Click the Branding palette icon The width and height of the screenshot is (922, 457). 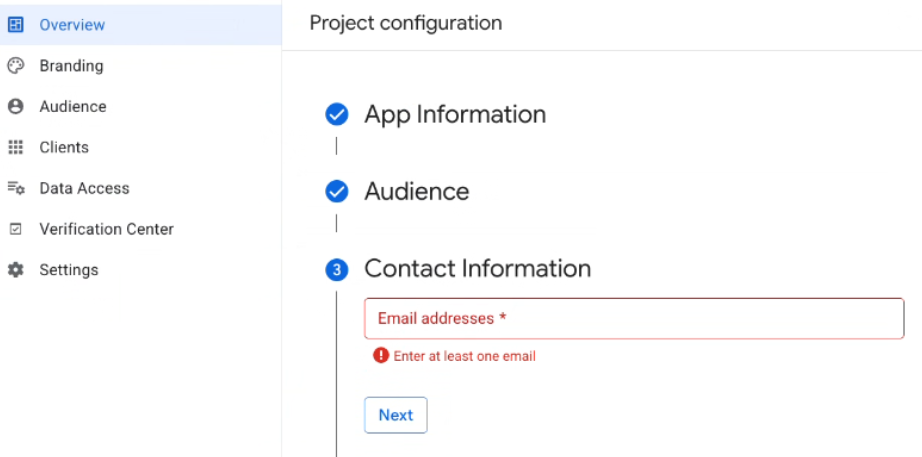tap(15, 66)
